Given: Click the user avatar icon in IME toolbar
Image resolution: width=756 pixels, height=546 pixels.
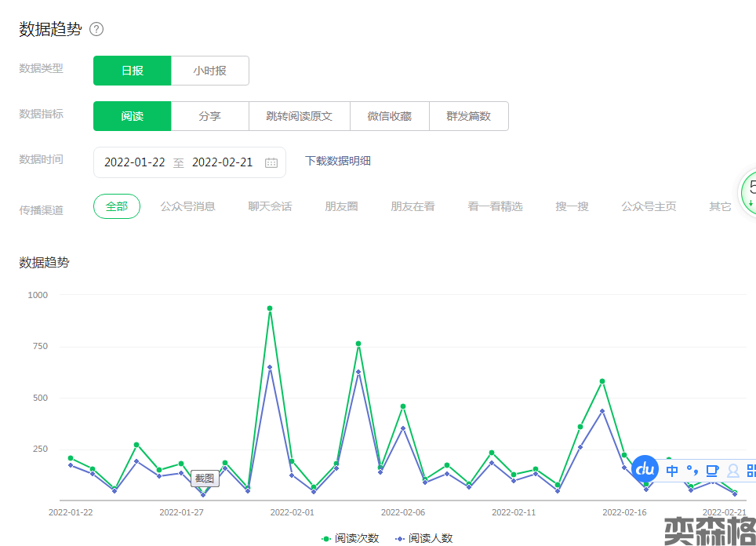Looking at the screenshot, I should pos(732,471).
